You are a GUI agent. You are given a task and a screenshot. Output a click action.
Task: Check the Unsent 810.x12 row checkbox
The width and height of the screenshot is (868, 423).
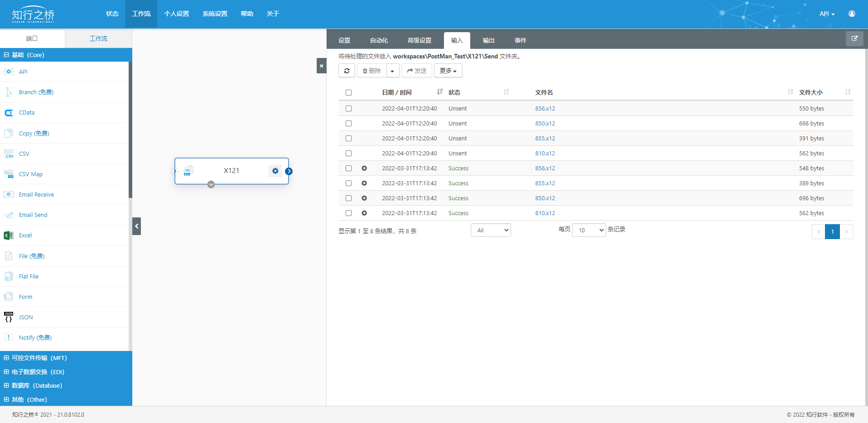pyautogui.click(x=348, y=154)
